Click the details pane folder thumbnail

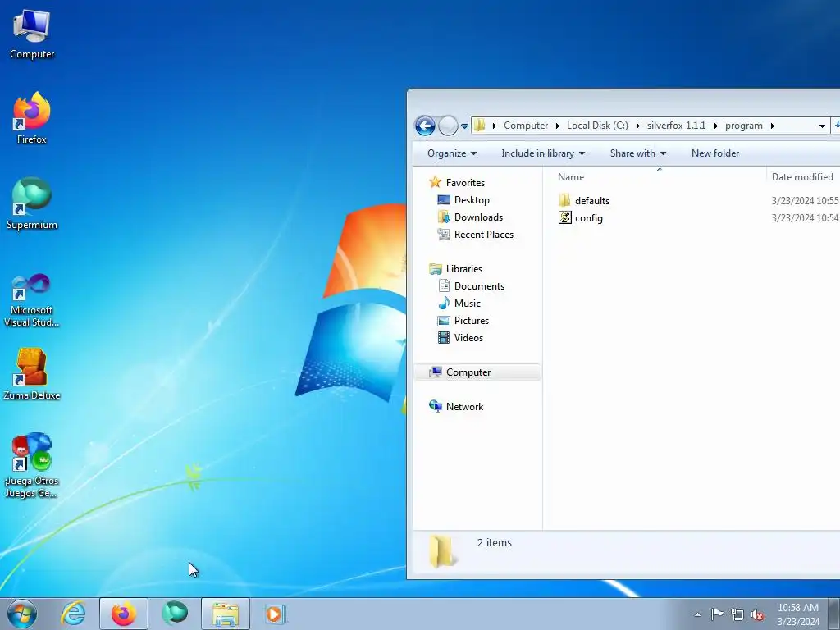pyautogui.click(x=442, y=550)
